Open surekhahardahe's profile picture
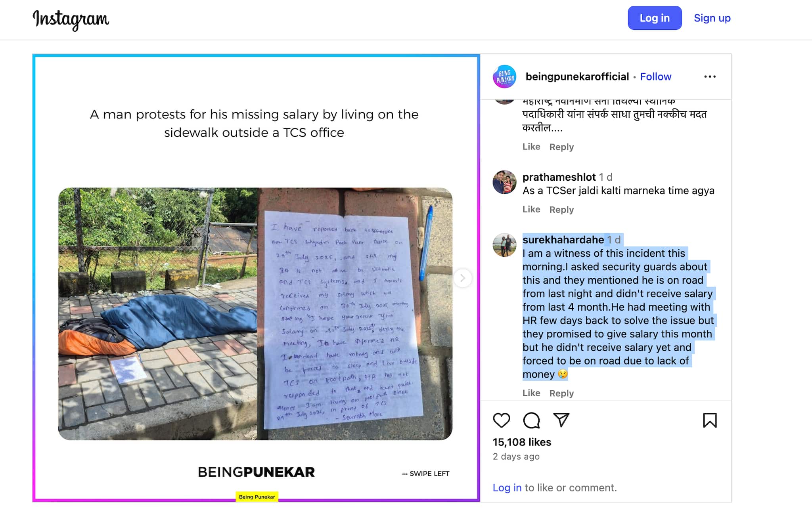Screen dimensions: 812x510 pyautogui.click(x=504, y=245)
